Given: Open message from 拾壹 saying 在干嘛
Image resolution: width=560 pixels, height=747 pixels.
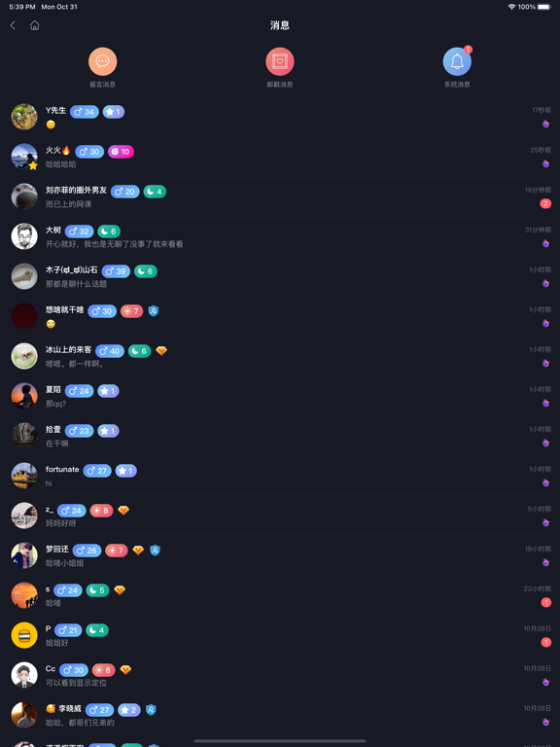Looking at the screenshot, I should (280, 436).
